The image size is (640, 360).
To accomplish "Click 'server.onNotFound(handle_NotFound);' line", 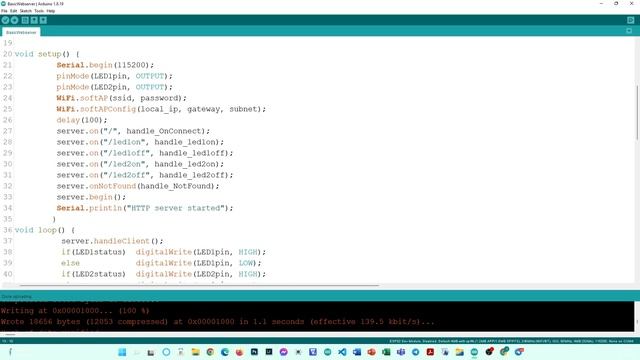I will (138, 186).
